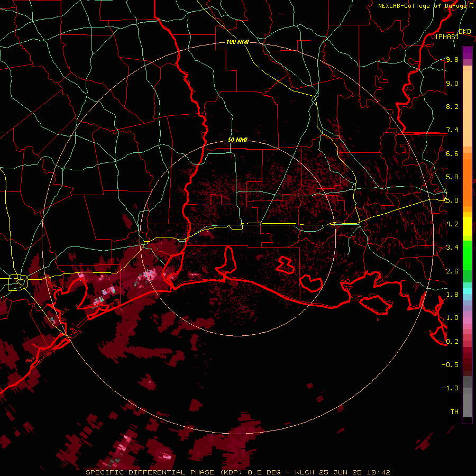Click the 9.0 value on the color scale

[x=452, y=83]
